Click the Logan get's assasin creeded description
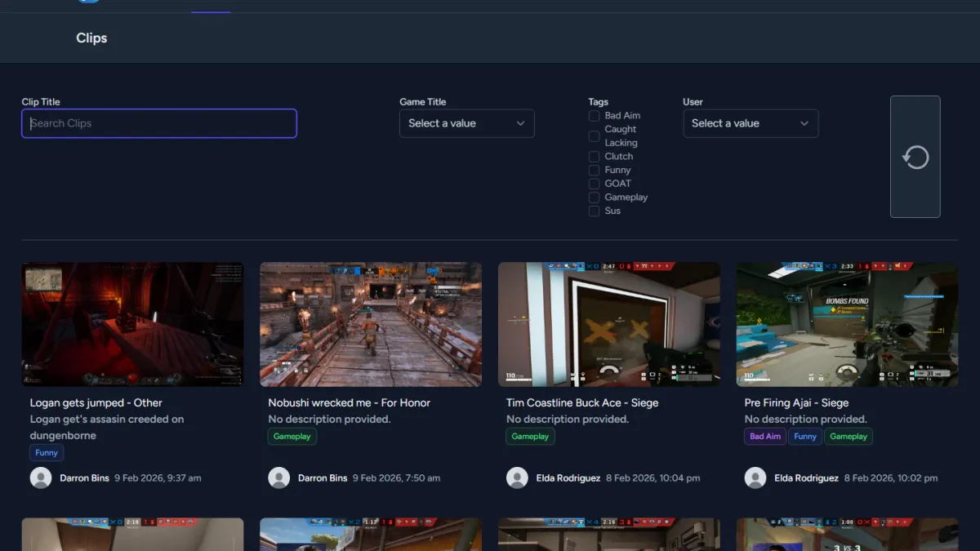This screenshot has width=980, height=551. pos(107,427)
